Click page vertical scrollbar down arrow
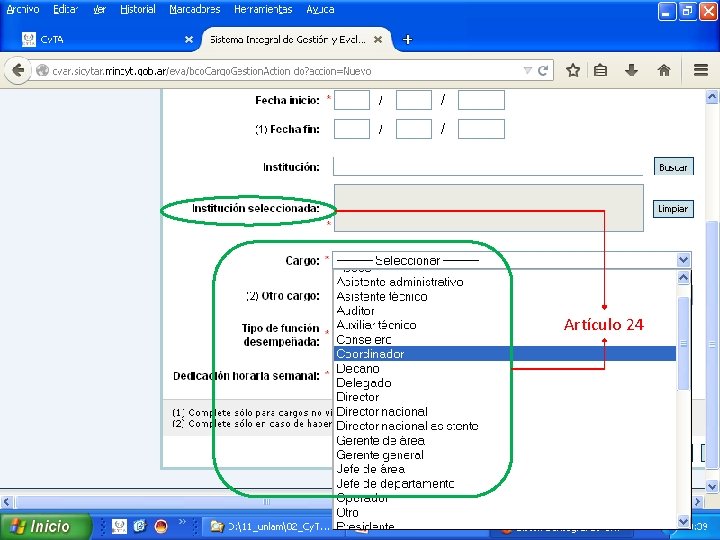Image resolution: width=720 pixels, height=540 pixels. (x=712, y=486)
